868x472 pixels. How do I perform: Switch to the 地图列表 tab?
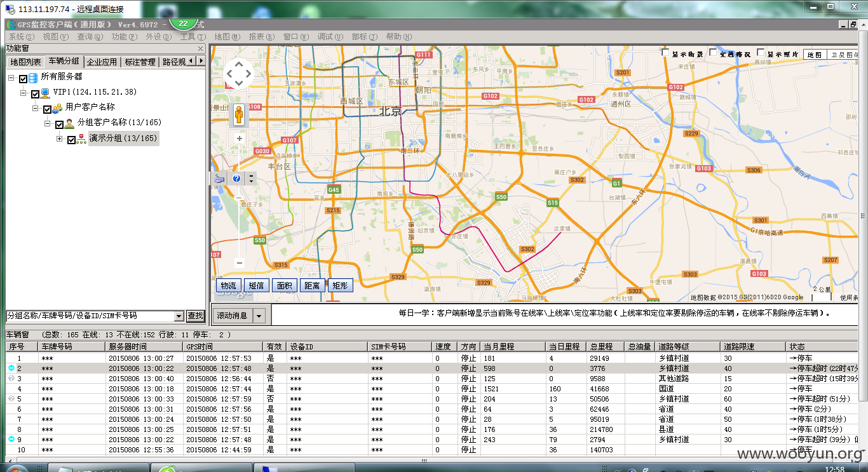click(x=25, y=62)
